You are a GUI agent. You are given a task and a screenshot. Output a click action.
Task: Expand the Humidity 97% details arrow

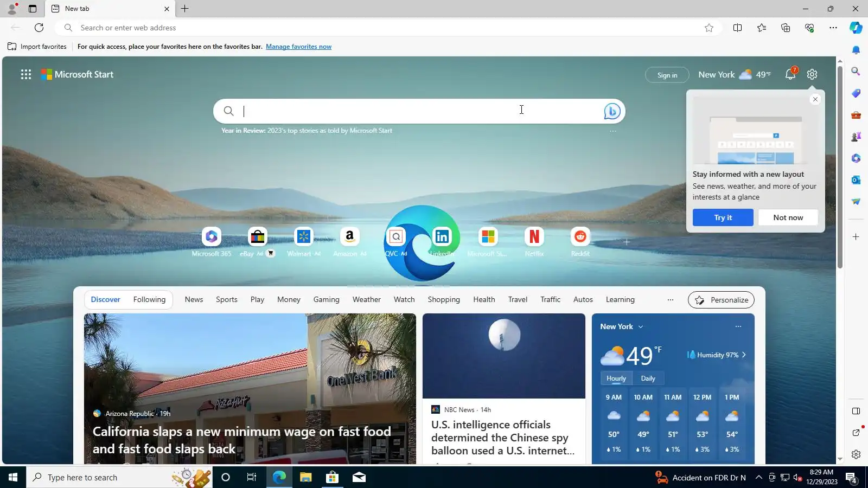(x=744, y=355)
